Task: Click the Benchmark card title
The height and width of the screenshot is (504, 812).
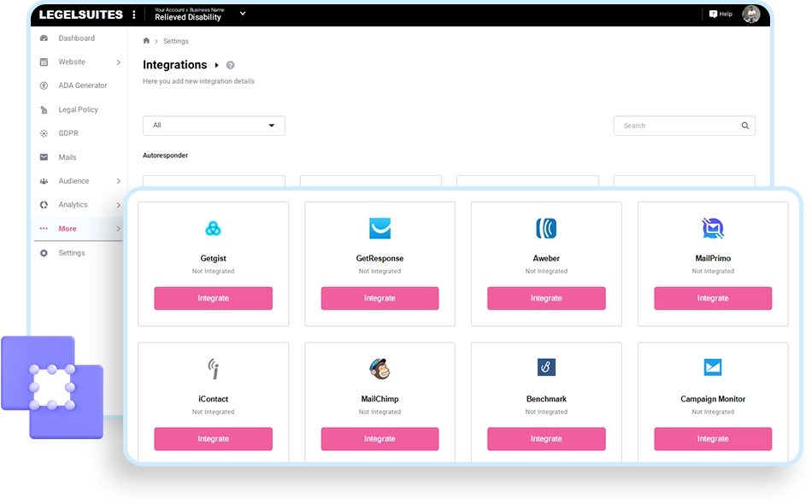Action: (546, 399)
